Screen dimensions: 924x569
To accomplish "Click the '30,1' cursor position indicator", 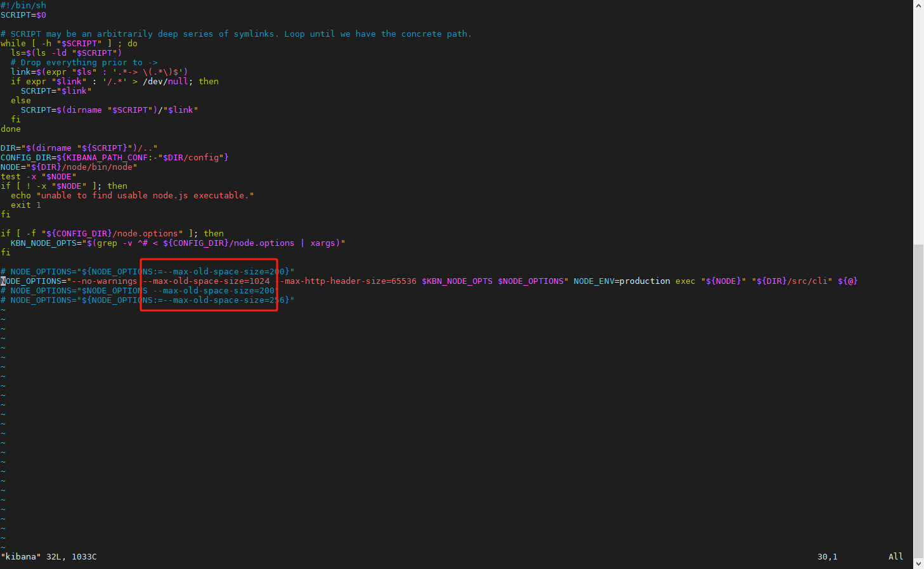I will click(828, 556).
